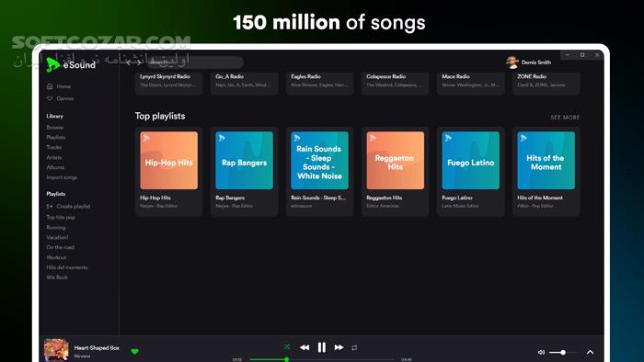This screenshot has height=362, width=644.
Task: Click the eSound logo icon
Action: point(52,64)
